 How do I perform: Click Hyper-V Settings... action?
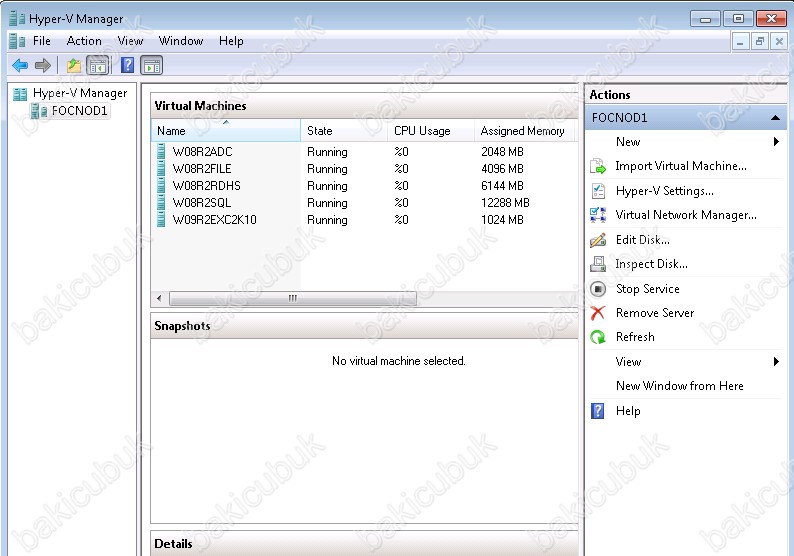(x=665, y=191)
